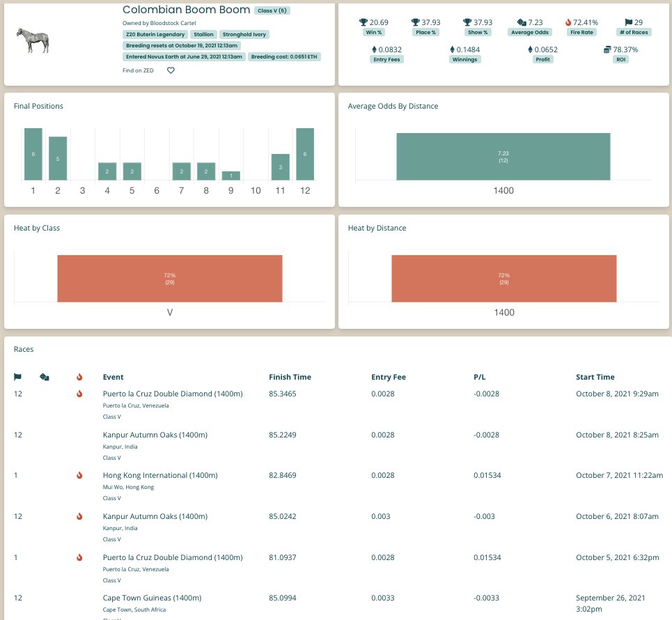
Task: Click the Breeding resets at October 19 tag
Action: (182, 45)
